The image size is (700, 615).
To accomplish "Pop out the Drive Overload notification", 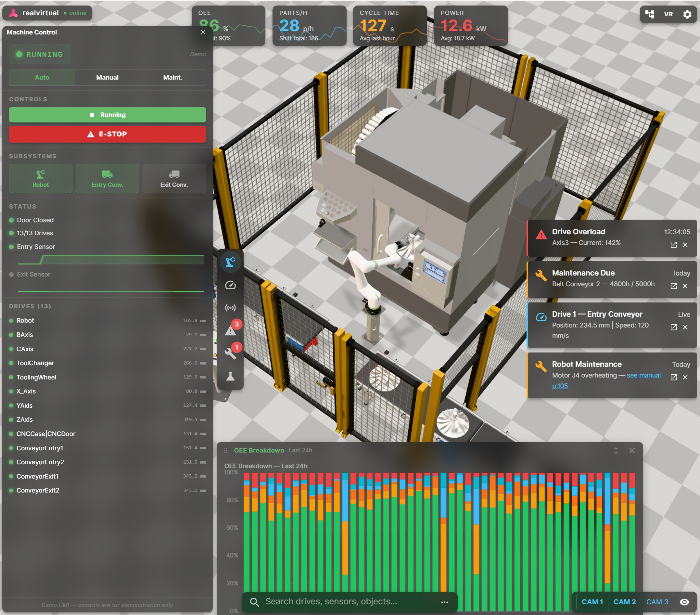I will coord(673,245).
